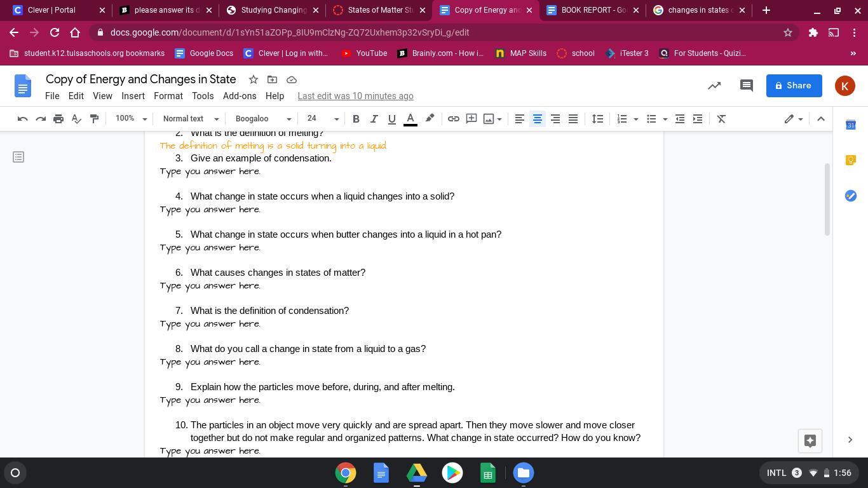Open comment history
Image resolution: width=868 pixels, height=488 pixels.
pos(747,86)
